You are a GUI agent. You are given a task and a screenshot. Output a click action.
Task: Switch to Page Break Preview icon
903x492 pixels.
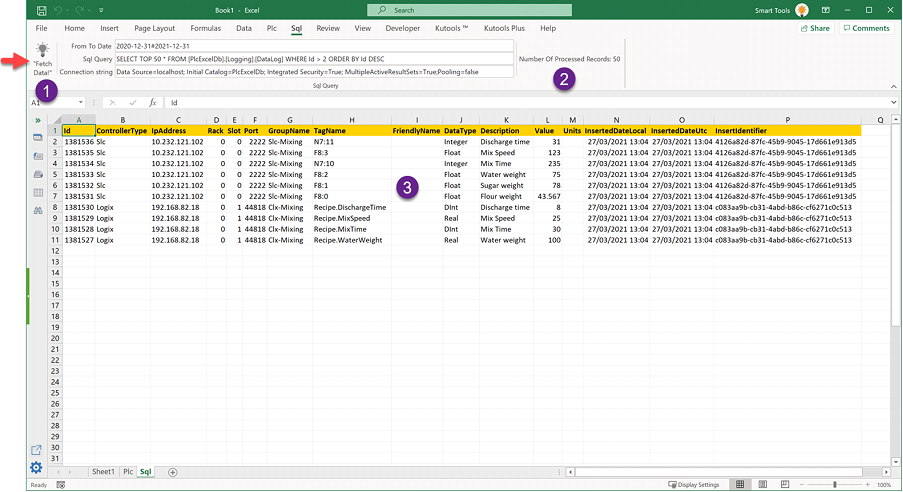click(785, 485)
